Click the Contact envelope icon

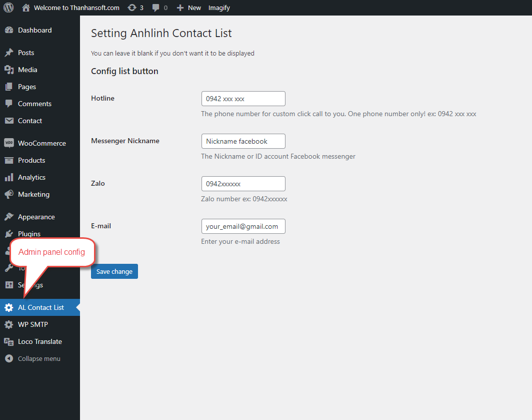click(x=9, y=121)
